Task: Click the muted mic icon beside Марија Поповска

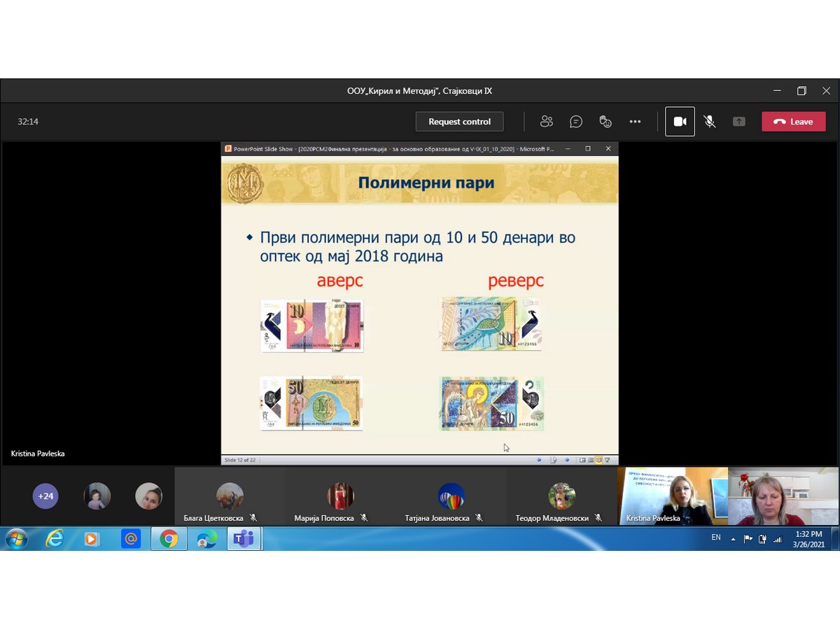Action: coord(364,518)
